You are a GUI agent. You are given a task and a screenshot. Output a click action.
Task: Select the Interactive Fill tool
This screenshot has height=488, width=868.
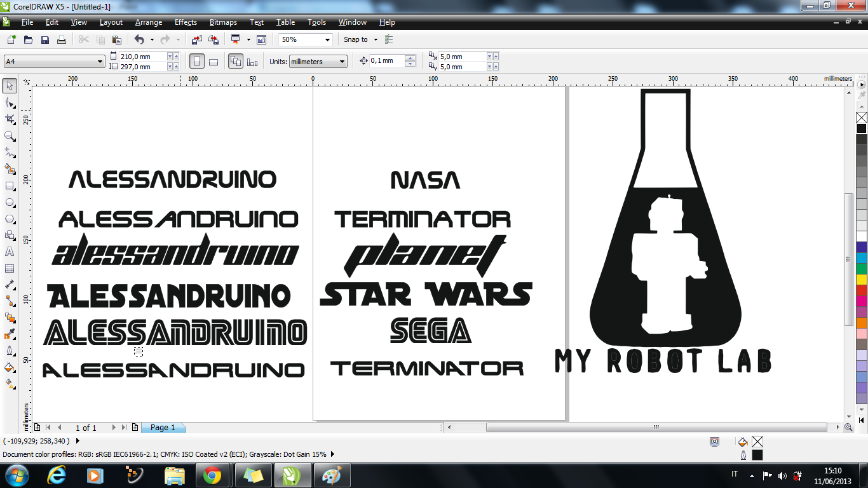click(x=10, y=384)
